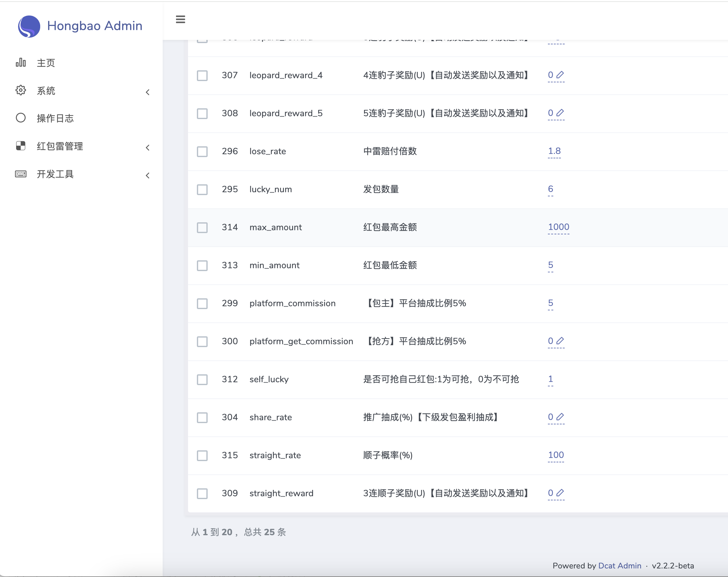The width and height of the screenshot is (728, 577).
Task: Expand 红包雷管理 submenu arrow
Action: pyautogui.click(x=147, y=148)
